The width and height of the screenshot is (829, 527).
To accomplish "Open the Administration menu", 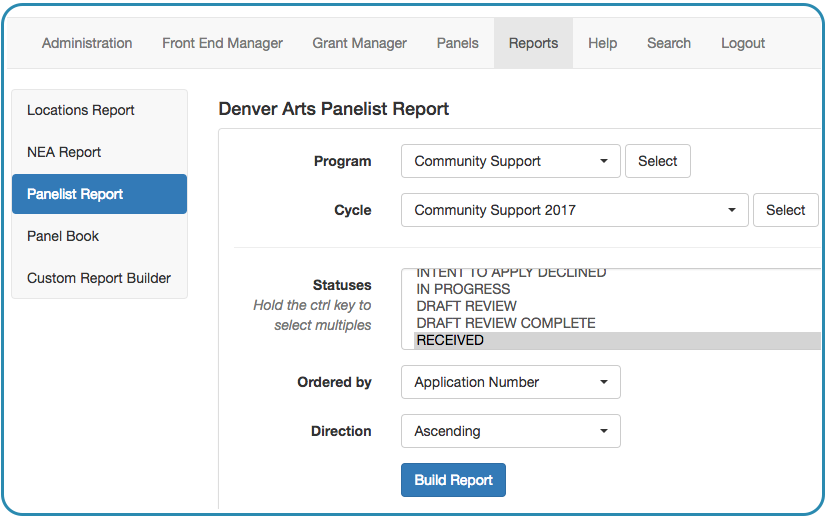I will click(87, 43).
